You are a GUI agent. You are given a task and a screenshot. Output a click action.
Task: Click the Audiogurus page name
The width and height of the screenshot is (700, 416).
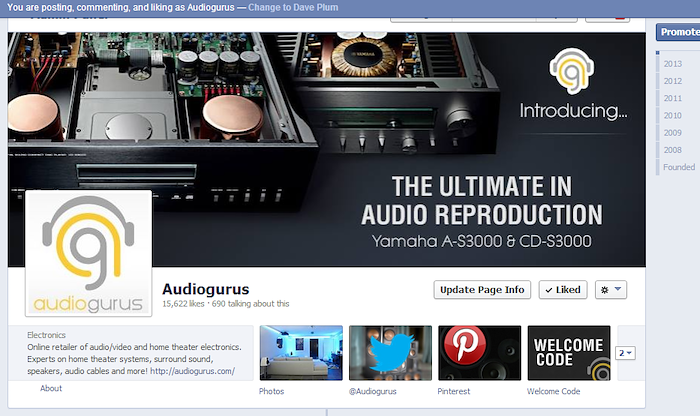206,289
